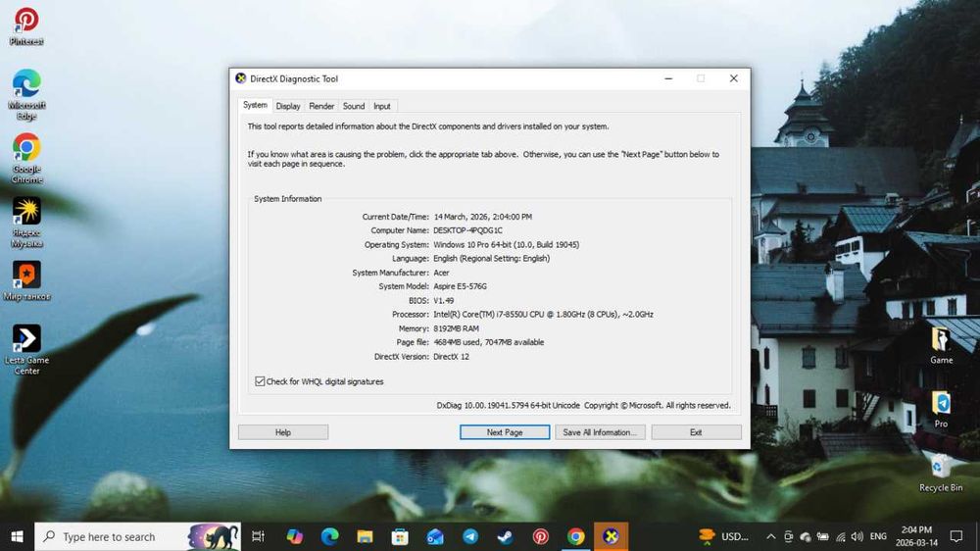Switch the ENG input language indicator
The image size is (980, 551).
pyautogui.click(x=878, y=536)
